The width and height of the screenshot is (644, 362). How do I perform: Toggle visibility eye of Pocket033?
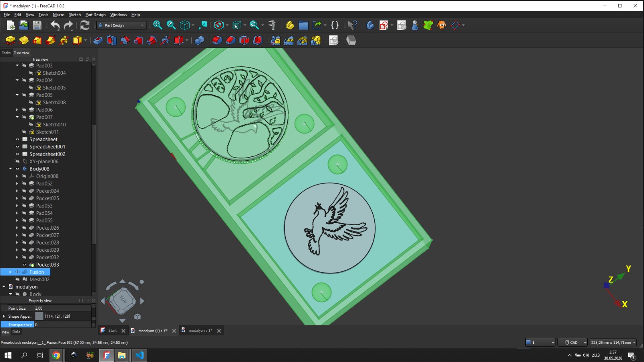tap(24, 265)
